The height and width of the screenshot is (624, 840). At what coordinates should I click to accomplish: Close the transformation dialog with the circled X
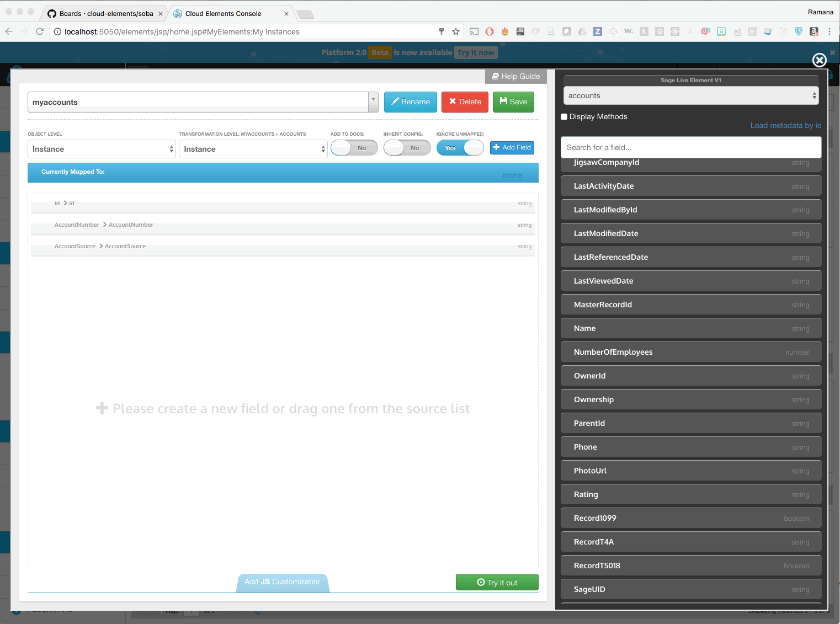click(x=820, y=60)
